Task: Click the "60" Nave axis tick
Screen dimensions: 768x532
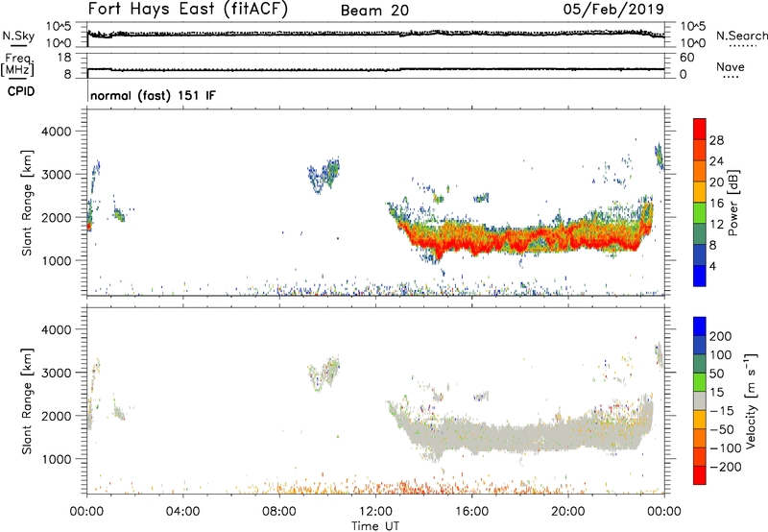Action: click(x=686, y=58)
